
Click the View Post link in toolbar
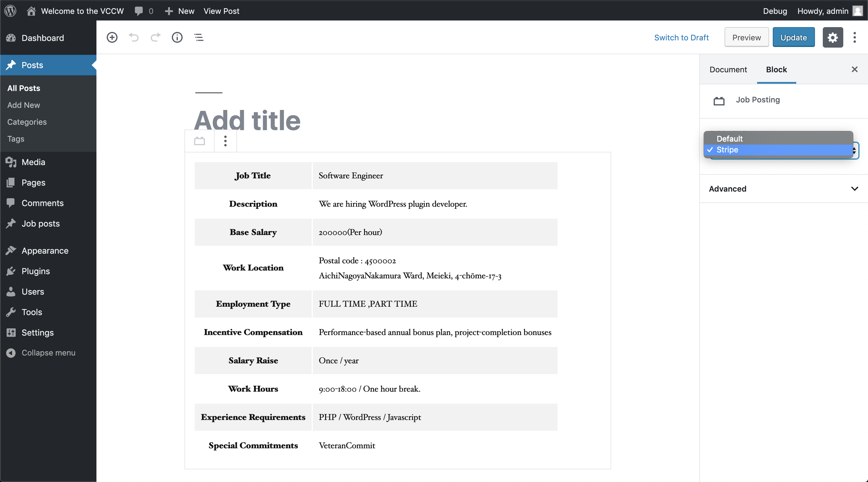pyautogui.click(x=221, y=10)
